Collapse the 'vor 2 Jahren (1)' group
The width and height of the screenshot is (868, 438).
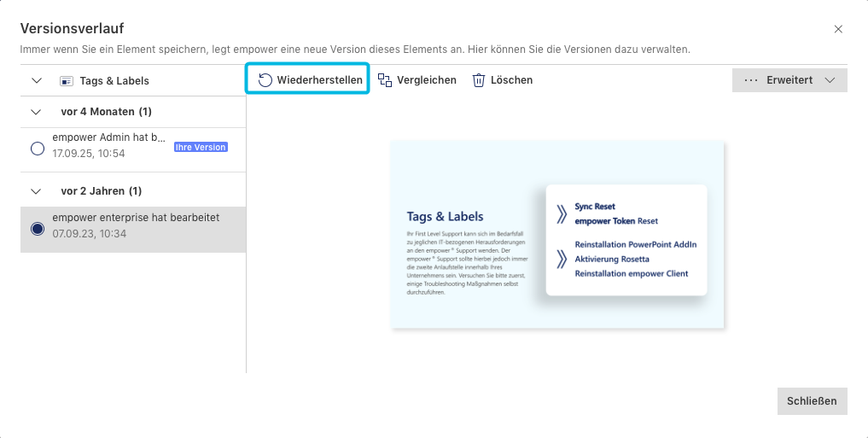coord(36,191)
